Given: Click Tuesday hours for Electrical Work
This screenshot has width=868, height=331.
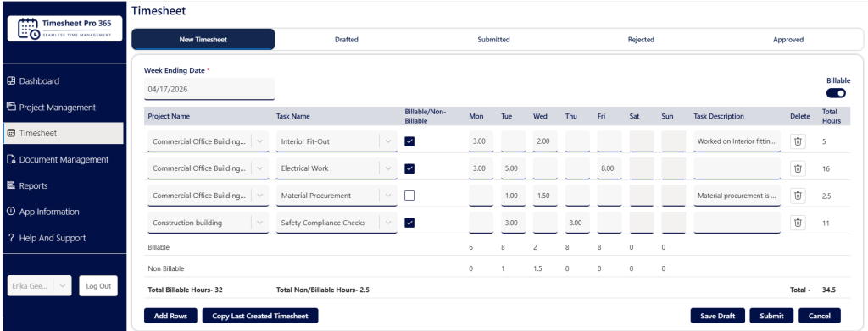Looking at the screenshot, I should click(x=513, y=168).
